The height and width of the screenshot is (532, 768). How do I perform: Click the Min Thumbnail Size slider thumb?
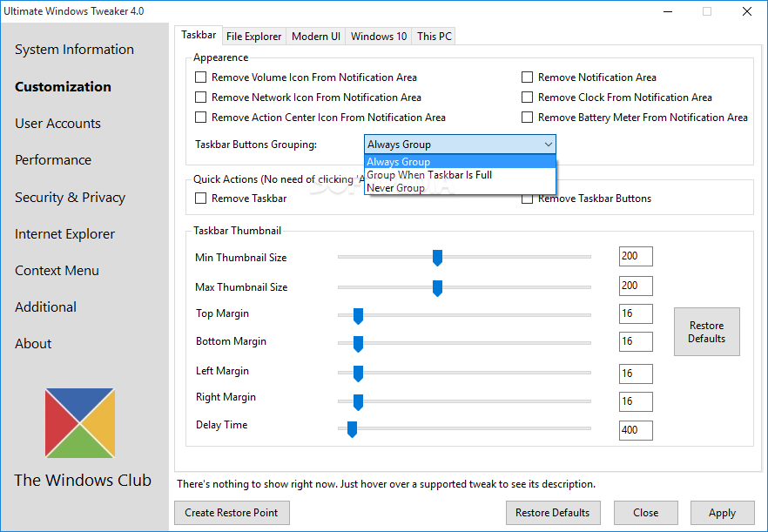[x=437, y=258]
